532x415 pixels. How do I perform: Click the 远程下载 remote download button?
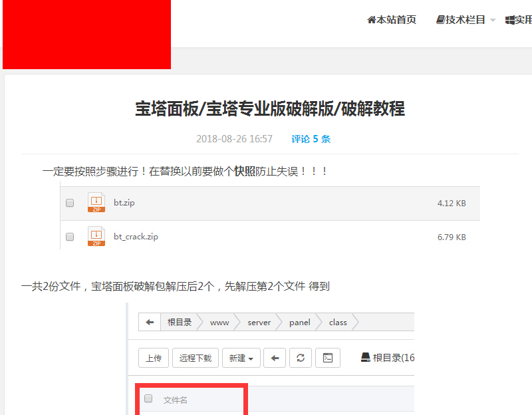196,358
